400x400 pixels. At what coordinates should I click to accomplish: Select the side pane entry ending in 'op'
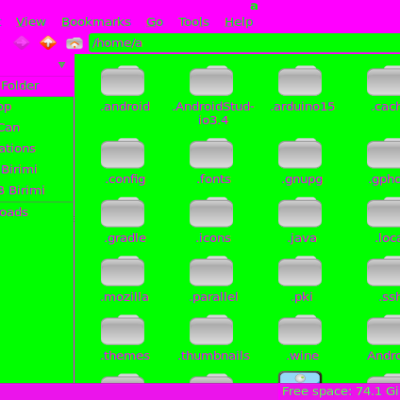(x=37, y=107)
